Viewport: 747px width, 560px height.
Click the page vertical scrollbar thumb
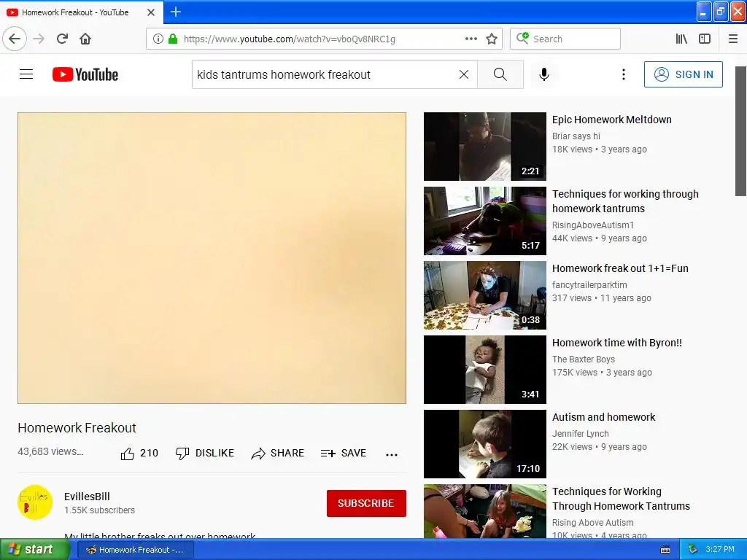tap(741, 131)
